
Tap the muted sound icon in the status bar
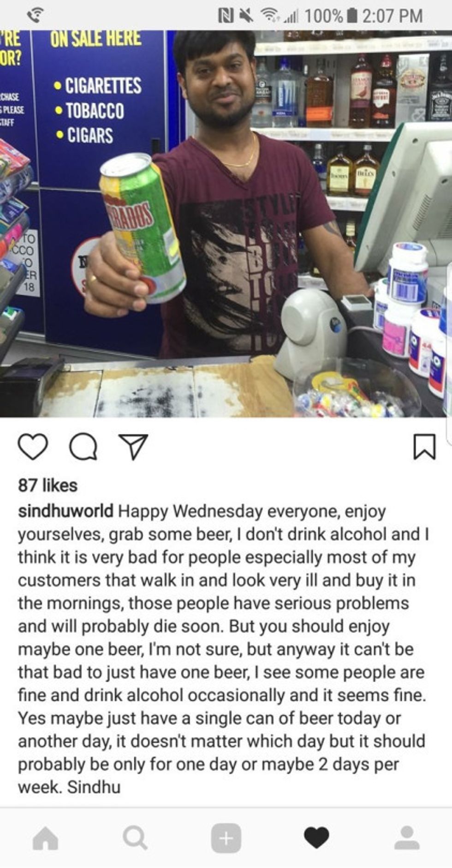(x=246, y=16)
